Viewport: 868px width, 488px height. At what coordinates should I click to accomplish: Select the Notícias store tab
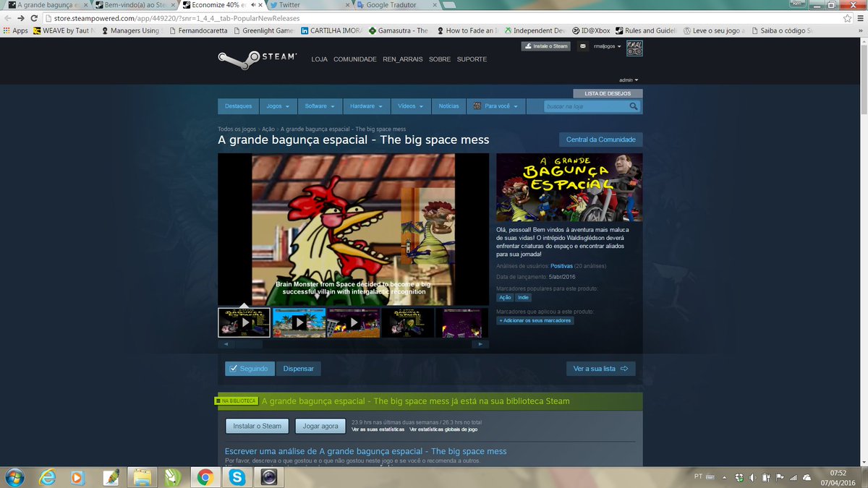448,106
